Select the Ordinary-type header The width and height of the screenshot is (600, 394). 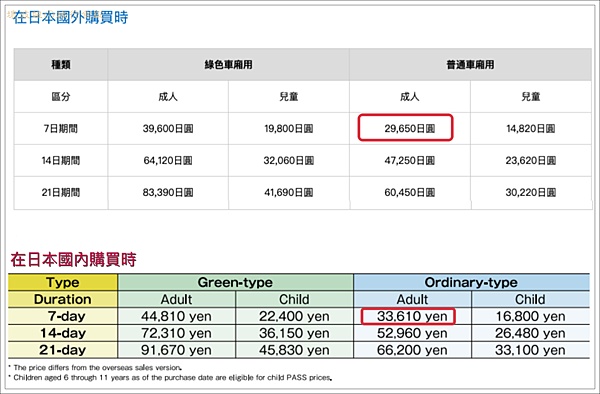[x=471, y=282]
